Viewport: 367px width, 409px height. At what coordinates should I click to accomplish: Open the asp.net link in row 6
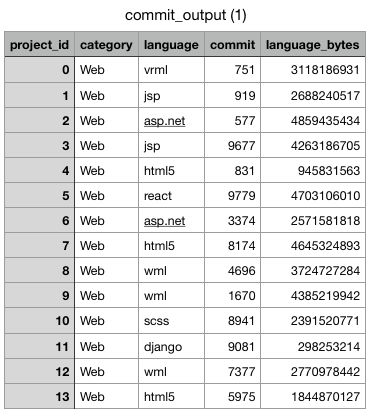click(x=164, y=221)
